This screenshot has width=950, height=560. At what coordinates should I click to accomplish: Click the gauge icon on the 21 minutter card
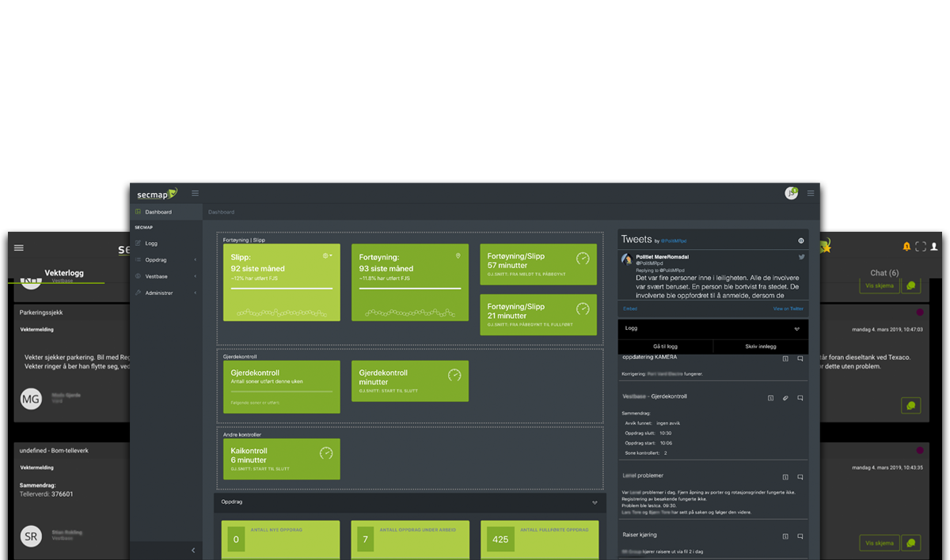[583, 308]
